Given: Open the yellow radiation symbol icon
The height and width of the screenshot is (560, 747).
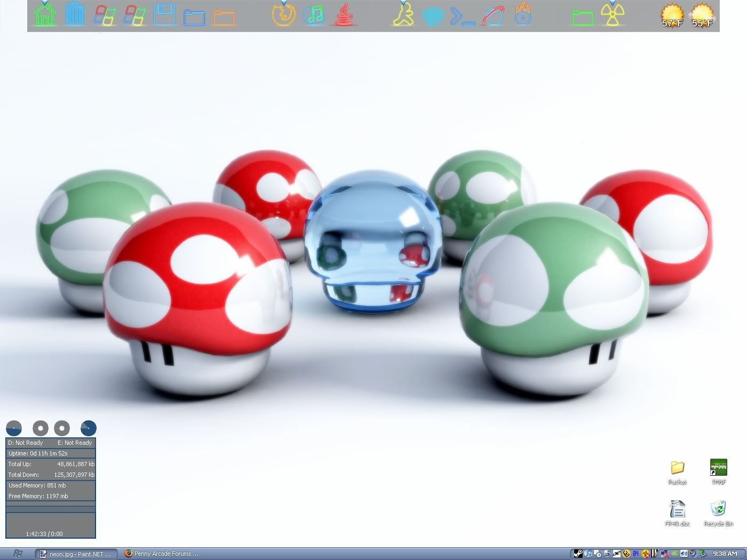Looking at the screenshot, I should coord(612,15).
